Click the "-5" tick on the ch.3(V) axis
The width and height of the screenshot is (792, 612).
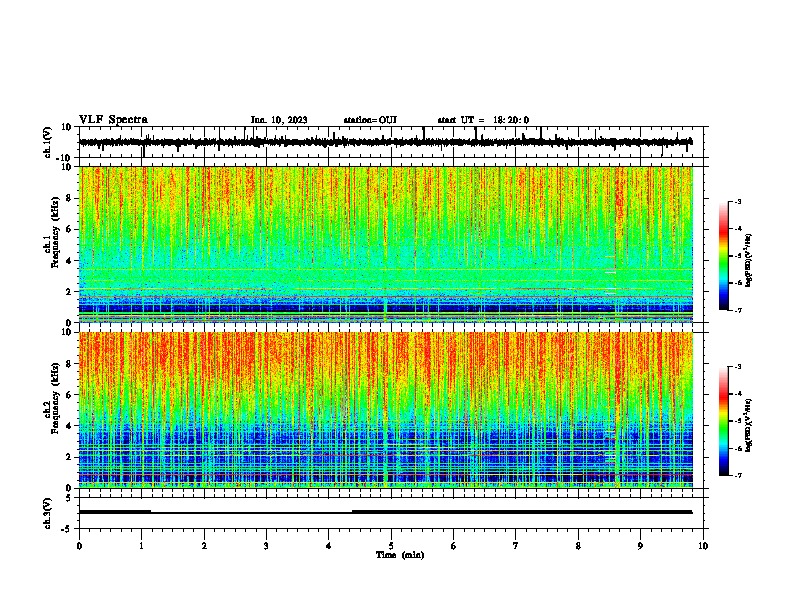tap(67, 529)
